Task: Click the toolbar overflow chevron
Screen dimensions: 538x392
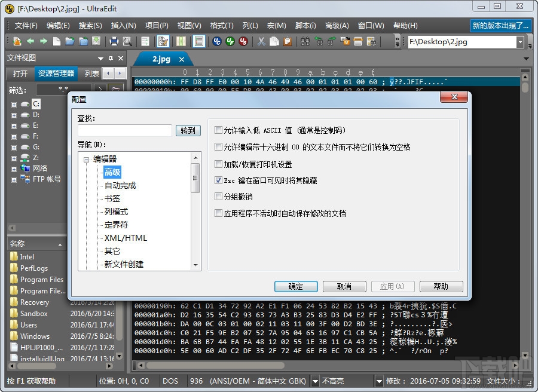Action: pyautogui.click(x=398, y=41)
